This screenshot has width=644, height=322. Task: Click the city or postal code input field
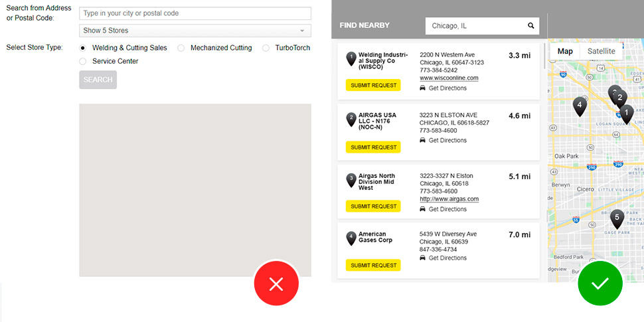195,13
